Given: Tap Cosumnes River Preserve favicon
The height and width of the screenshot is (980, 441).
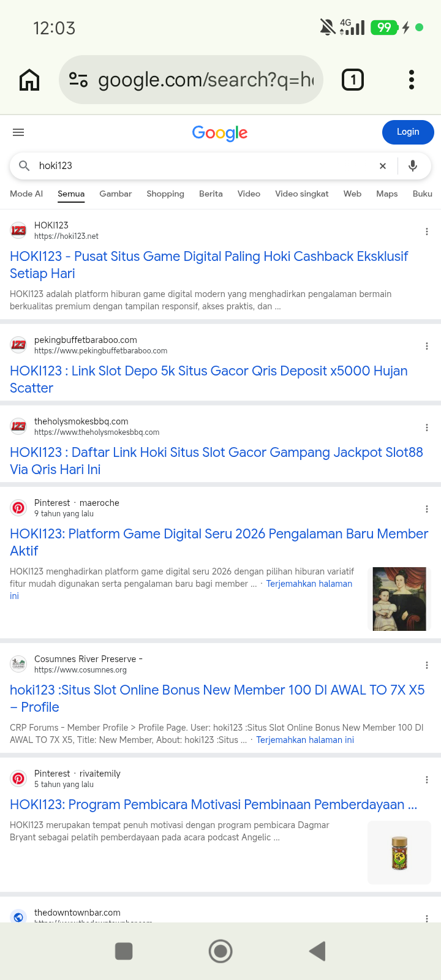Looking at the screenshot, I should click(18, 664).
